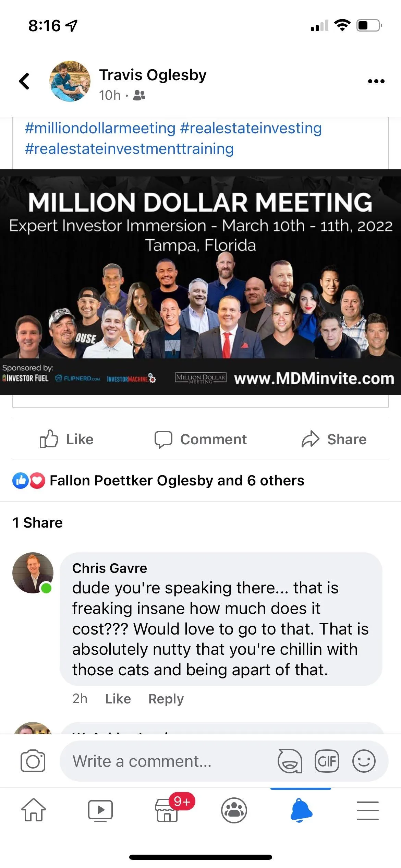Open the GIF picker
The height and width of the screenshot is (868, 401).
click(x=327, y=761)
